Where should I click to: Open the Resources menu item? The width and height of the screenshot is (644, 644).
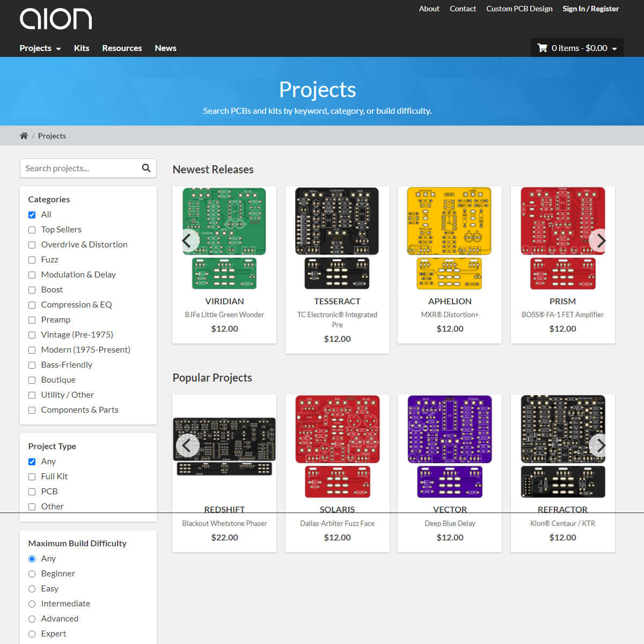[x=122, y=48]
